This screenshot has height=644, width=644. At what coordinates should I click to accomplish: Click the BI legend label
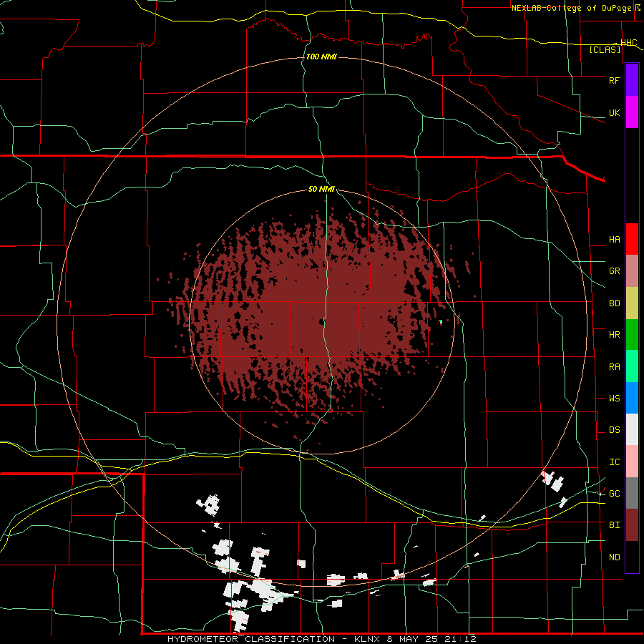click(614, 525)
